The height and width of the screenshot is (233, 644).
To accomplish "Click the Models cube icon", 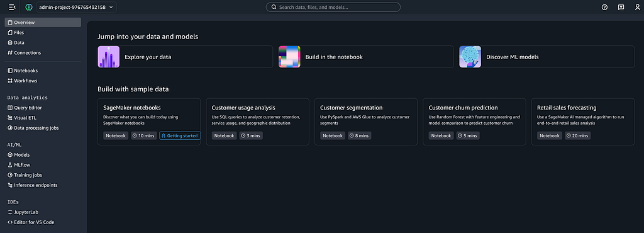I will coord(10,155).
